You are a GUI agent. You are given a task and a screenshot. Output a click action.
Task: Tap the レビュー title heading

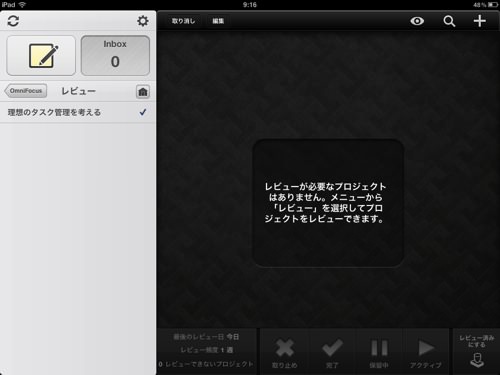79,91
